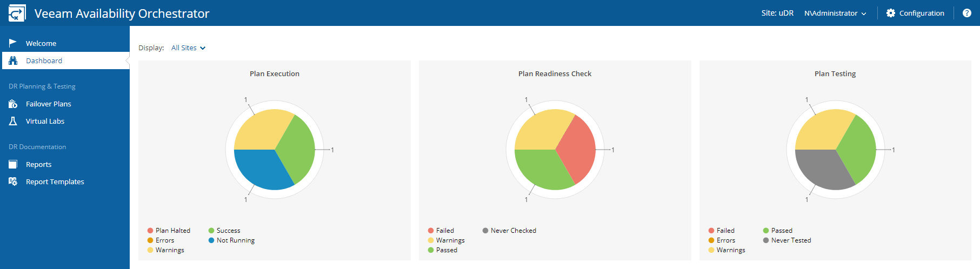Toggle Warnings legend in Plan Execution
This screenshot has height=269, width=980.
coord(165,250)
